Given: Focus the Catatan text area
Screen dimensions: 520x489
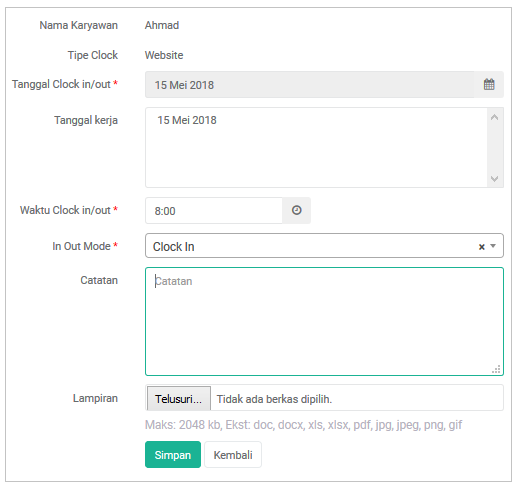Looking at the screenshot, I should [324, 321].
